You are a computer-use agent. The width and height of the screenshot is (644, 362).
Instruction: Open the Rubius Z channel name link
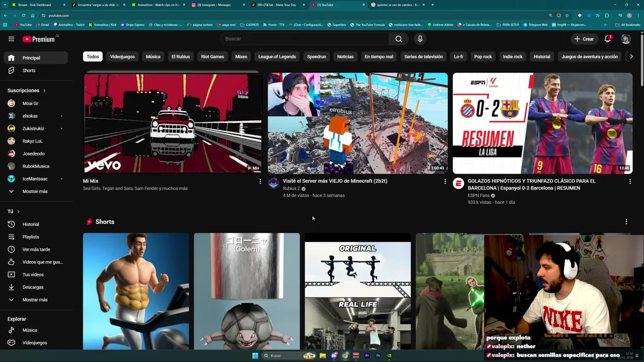[x=291, y=189]
